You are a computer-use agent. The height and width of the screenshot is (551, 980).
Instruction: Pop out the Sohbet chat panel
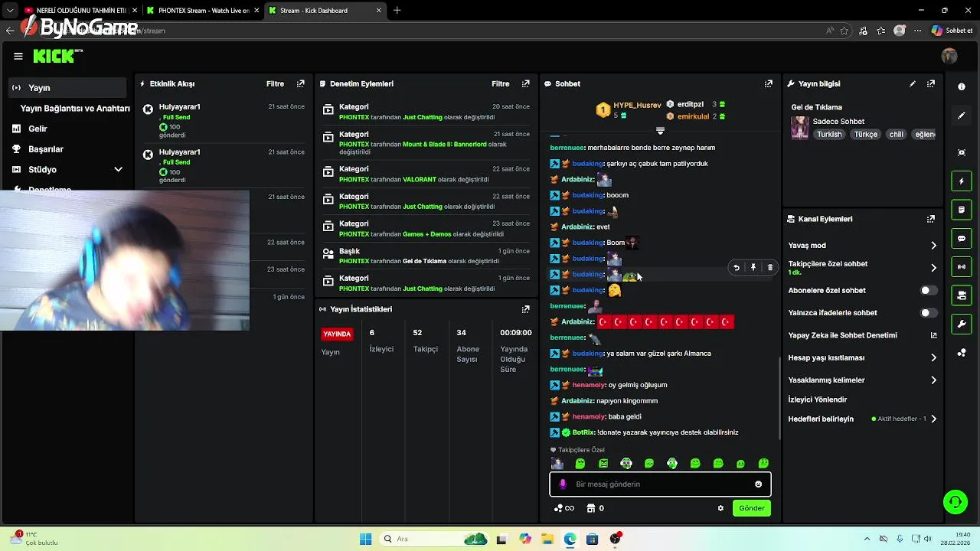pos(768,83)
